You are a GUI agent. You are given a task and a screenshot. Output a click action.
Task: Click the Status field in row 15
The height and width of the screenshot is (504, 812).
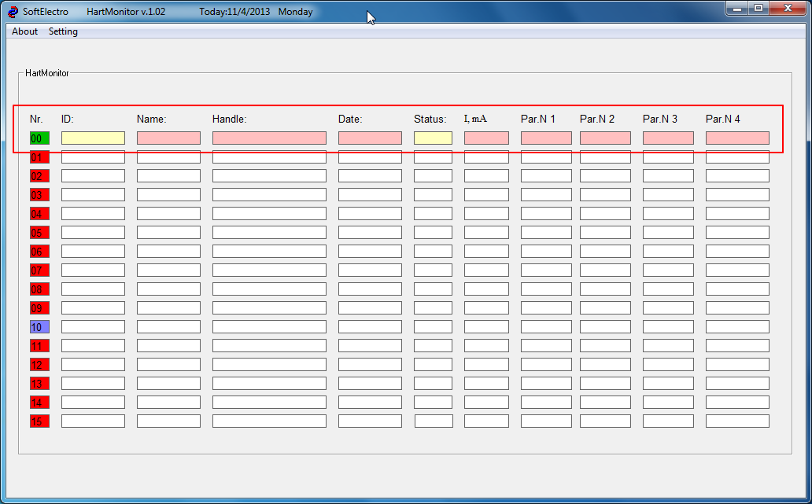tap(434, 421)
